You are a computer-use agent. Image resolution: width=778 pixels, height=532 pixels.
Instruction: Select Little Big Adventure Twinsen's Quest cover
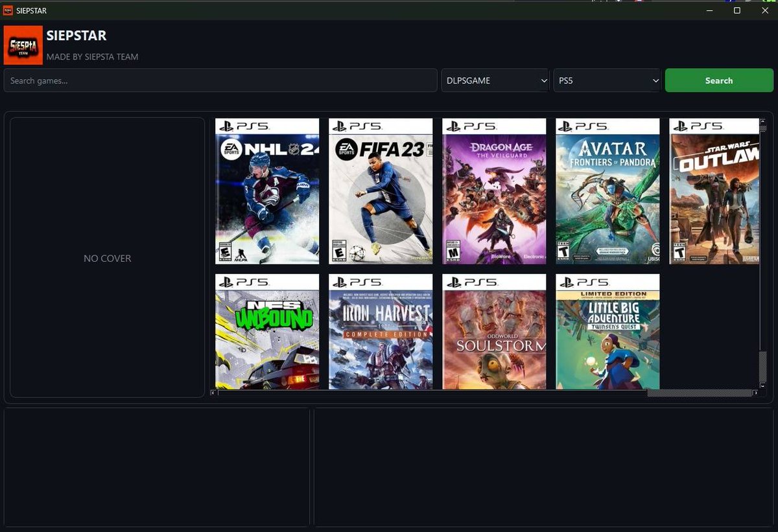607,331
